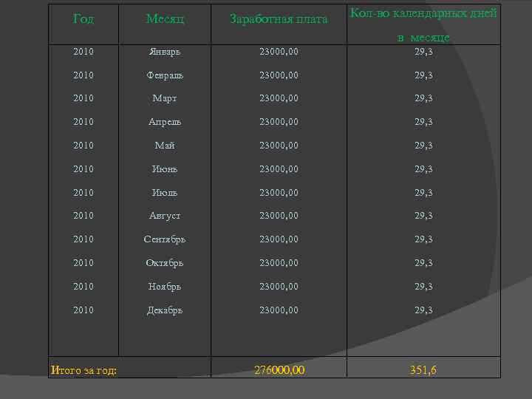Click the 'Итого за год:' label

pyautogui.click(x=83, y=370)
